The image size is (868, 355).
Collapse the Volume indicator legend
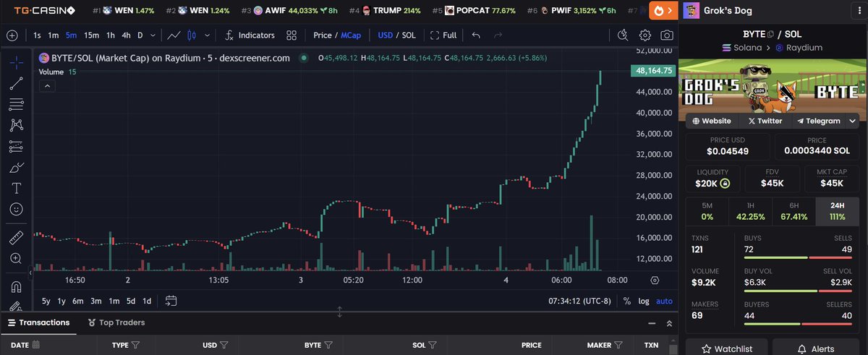[46, 86]
